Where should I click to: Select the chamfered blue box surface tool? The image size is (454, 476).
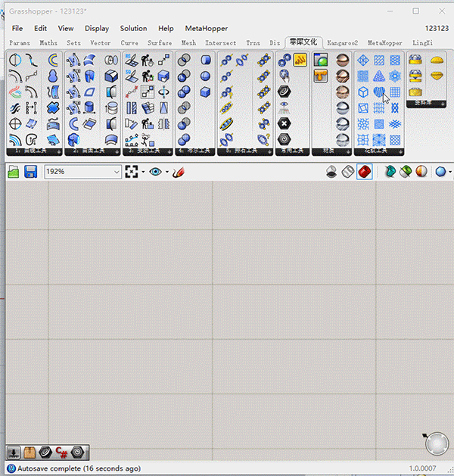(x=111, y=76)
